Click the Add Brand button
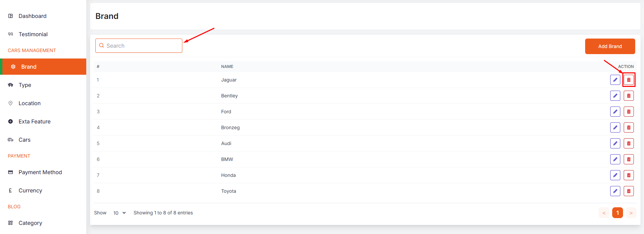This screenshot has height=234, width=644. pos(610,46)
